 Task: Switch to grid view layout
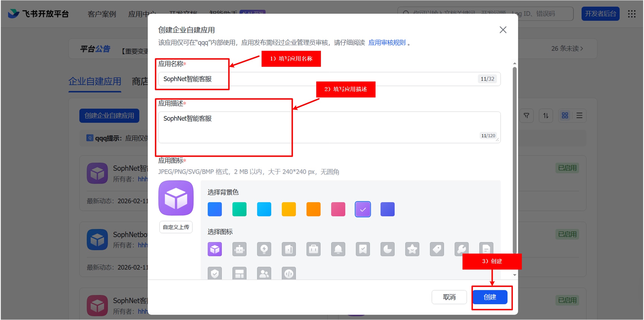pos(565,115)
